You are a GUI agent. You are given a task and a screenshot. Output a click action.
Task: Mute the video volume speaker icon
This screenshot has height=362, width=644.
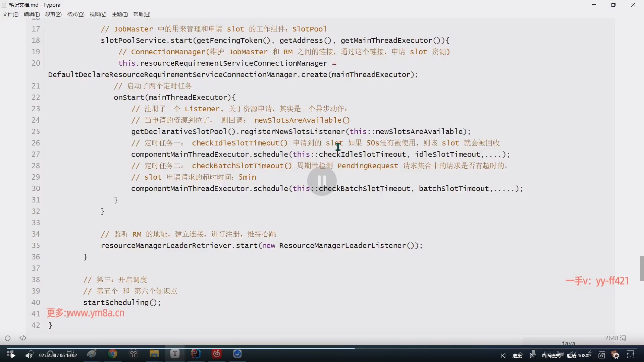29,355
